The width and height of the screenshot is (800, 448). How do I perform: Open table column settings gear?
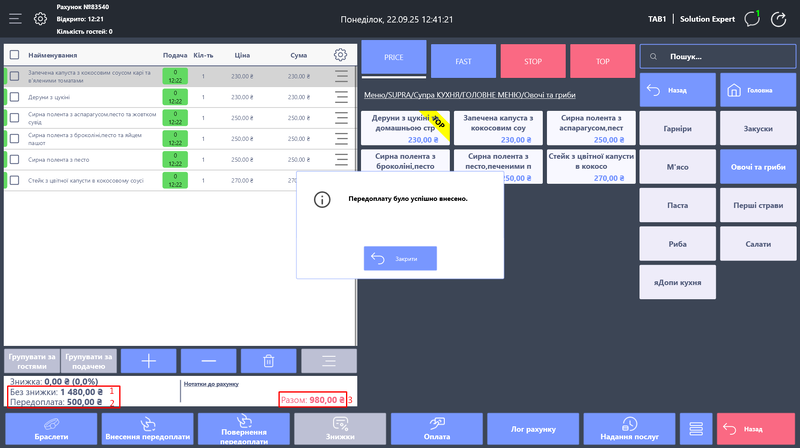coord(341,55)
